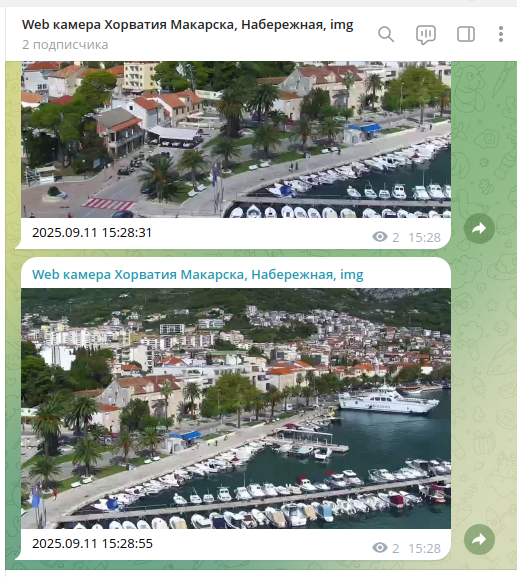
Task: Click the views eye icon on first post
Action: (x=380, y=237)
